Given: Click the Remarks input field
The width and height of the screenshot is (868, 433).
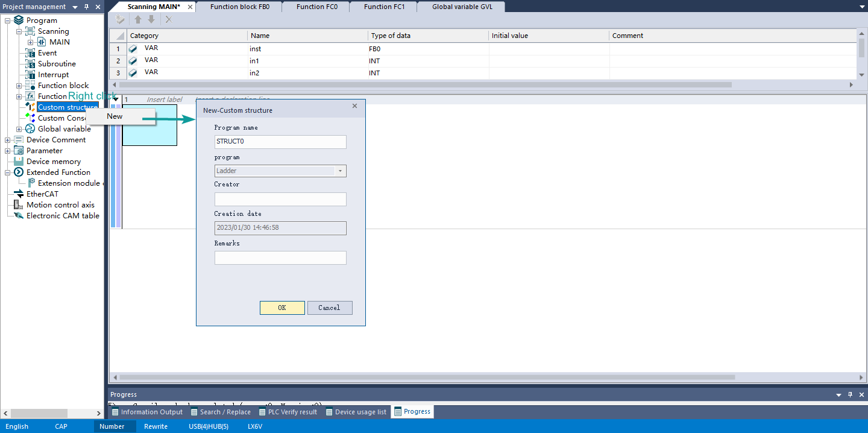Looking at the screenshot, I should 280,258.
